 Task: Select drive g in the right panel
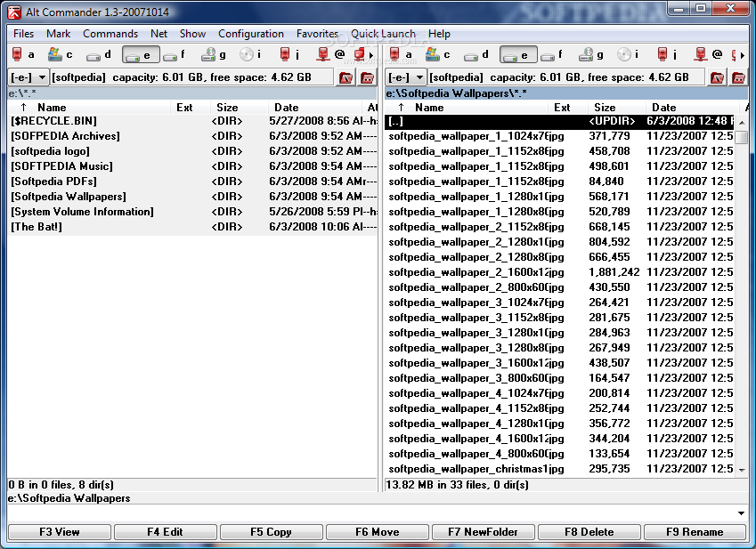[591, 54]
